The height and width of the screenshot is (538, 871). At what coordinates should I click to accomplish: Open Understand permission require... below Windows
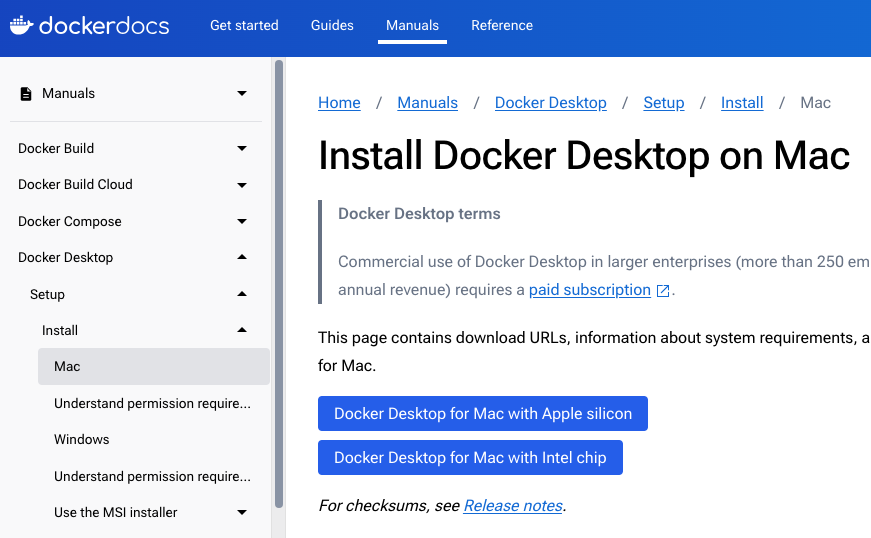click(x=152, y=477)
